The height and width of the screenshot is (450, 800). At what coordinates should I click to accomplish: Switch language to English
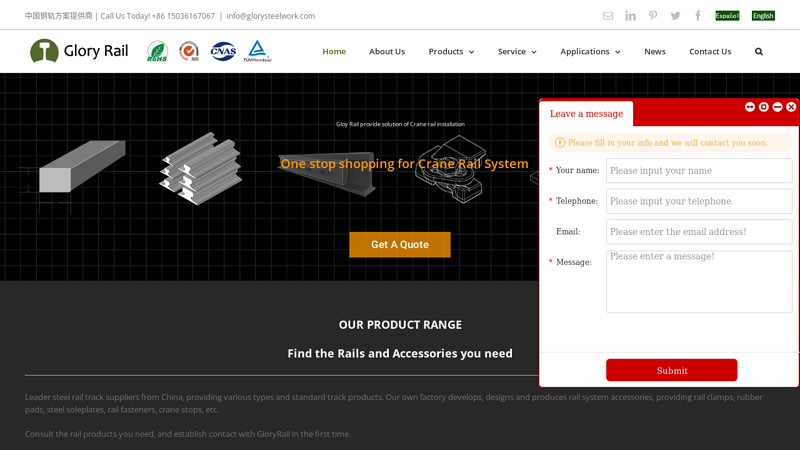763,16
